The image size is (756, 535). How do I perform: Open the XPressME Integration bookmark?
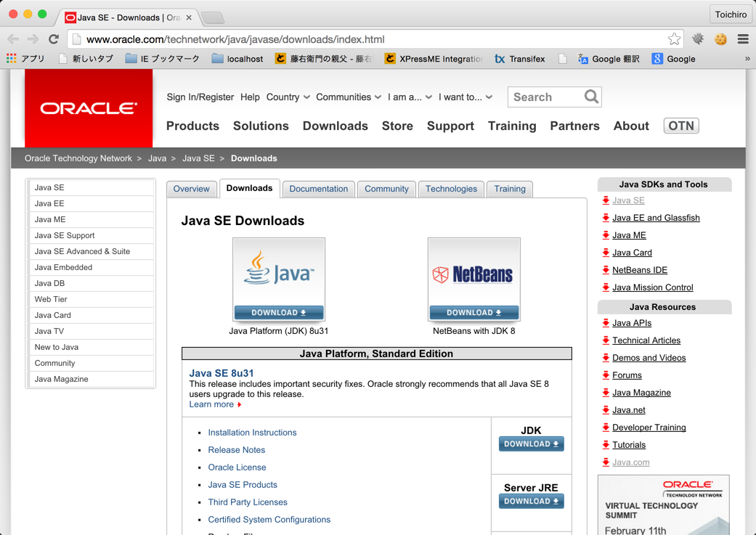click(434, 59)
